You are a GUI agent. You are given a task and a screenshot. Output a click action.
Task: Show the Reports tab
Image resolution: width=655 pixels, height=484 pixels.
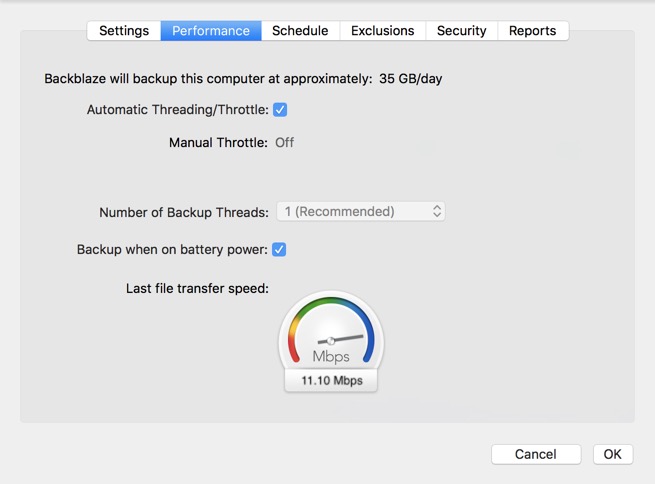pyautogui.click(x=533, y=31)
